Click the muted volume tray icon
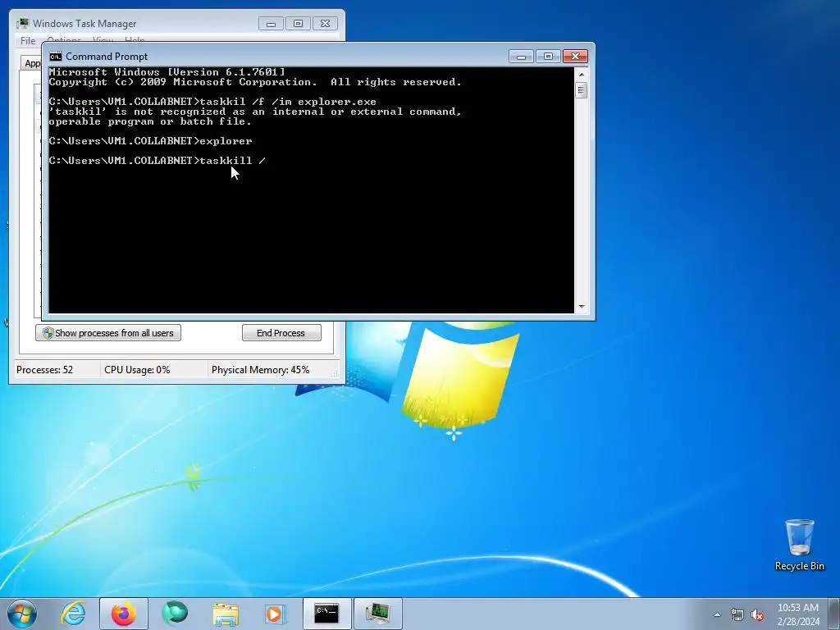 pos(757,614)
